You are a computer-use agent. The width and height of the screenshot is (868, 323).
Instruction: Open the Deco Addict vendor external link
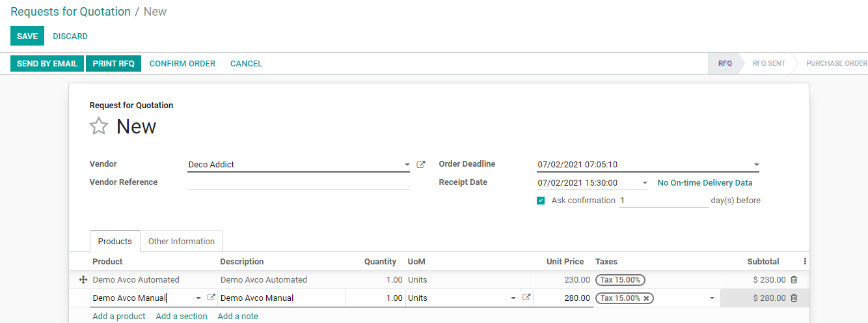(421, 165)
